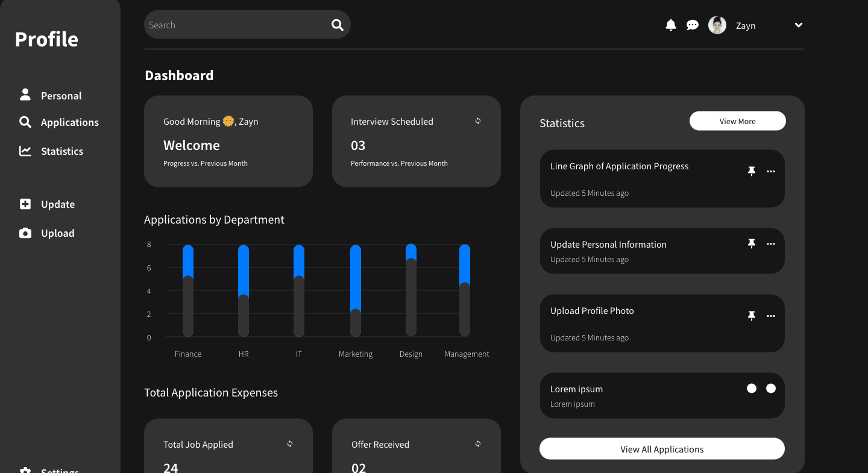Refresh the Total Job Applied card

(290, 444)
